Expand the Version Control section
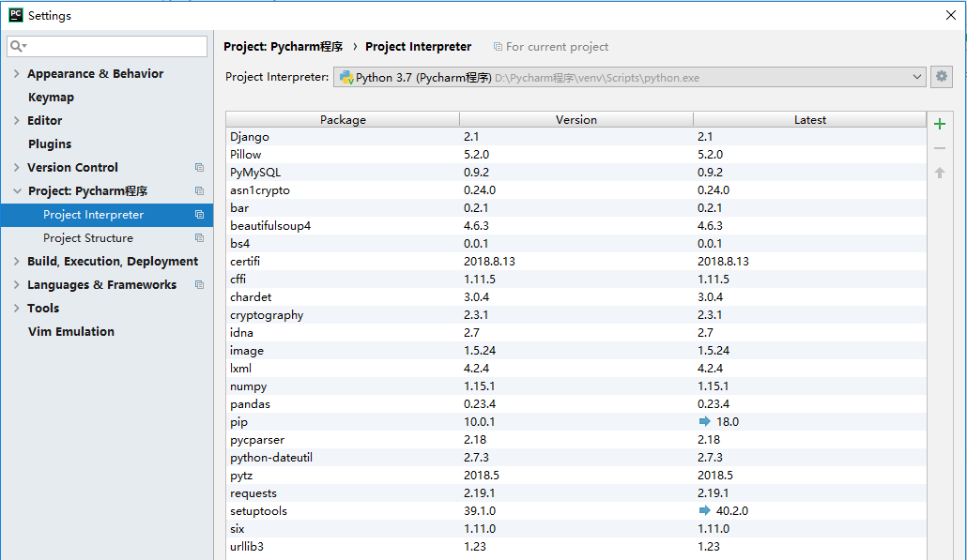The image size is (967, 560). pyautogui.click(x=17, y=167)
